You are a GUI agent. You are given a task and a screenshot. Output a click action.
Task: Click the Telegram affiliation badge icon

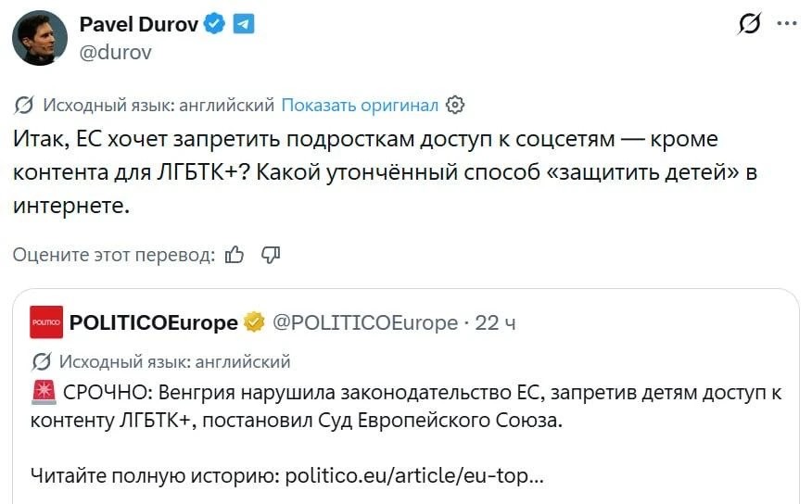(243, 25)
